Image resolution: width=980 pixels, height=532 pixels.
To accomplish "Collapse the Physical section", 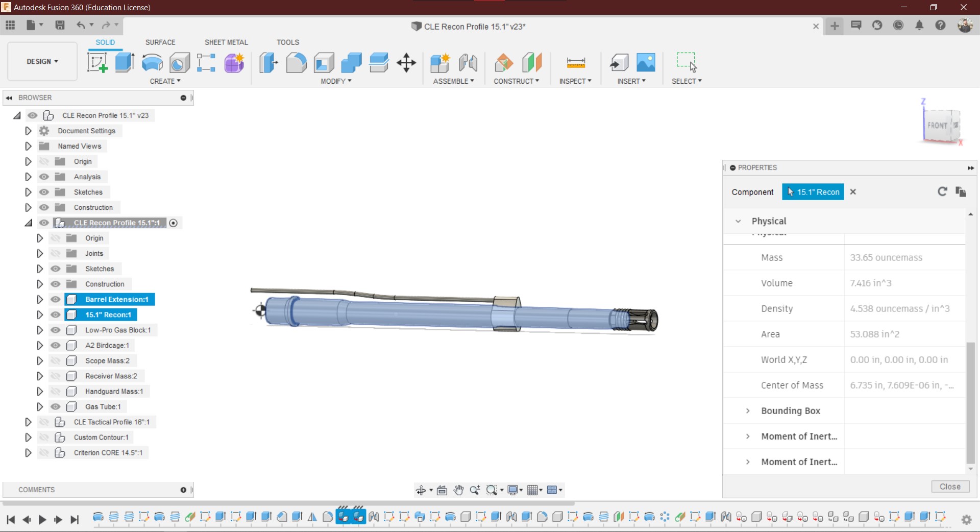I will (x=738, y=221).
